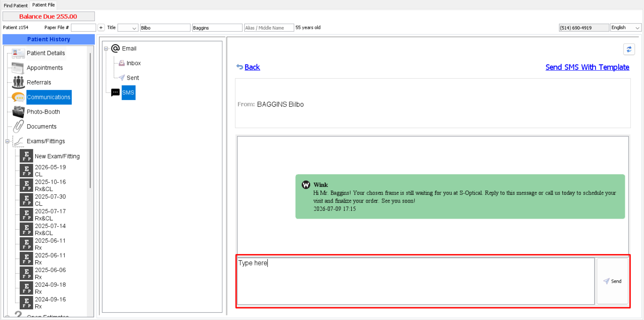Click the New Exam/Fitting eye chart icon

point(26,156)
